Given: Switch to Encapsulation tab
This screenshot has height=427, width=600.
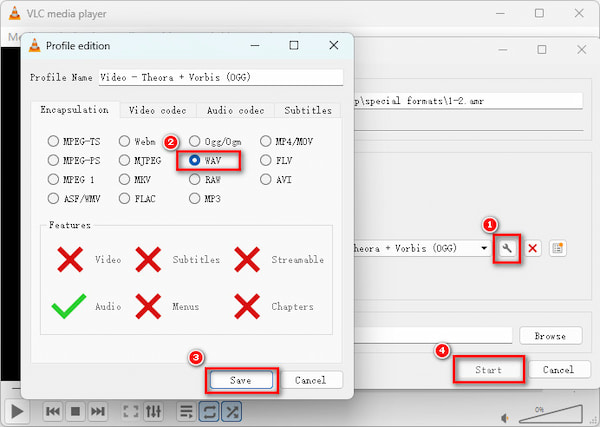Looking at the screenshot, I should click(x=75, y=110).
